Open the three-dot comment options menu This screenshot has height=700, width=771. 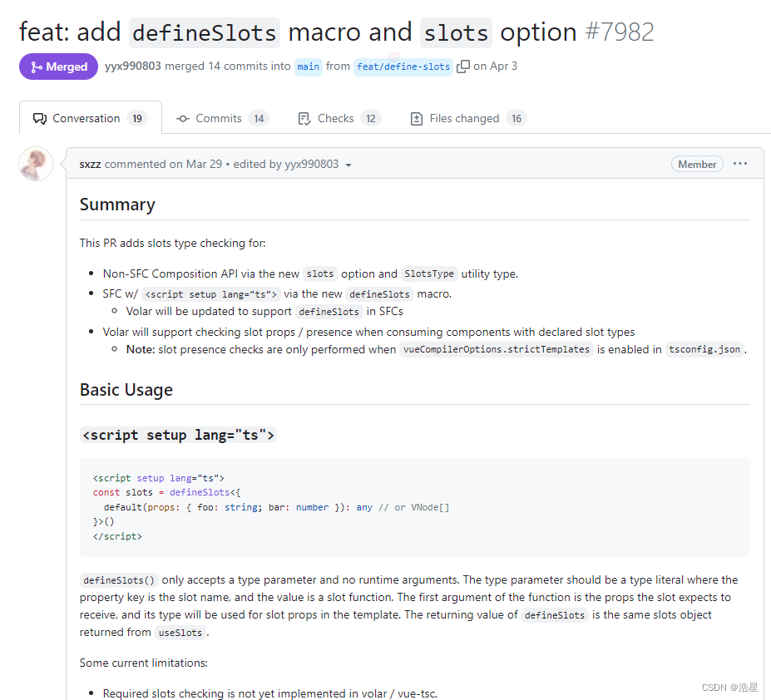tap(739, 164)
